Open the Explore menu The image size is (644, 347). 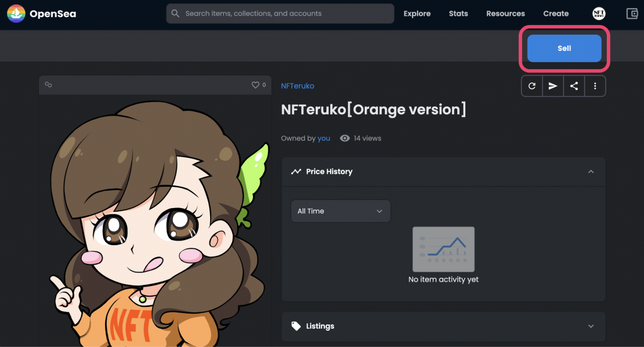[x=417, y=14]
